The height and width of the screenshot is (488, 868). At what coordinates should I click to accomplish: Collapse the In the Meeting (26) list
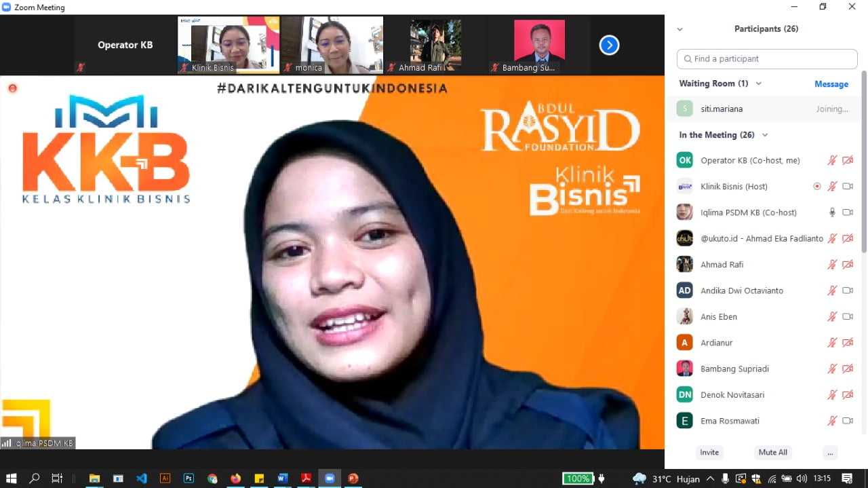pyautogui.click(x=765, y=135)
